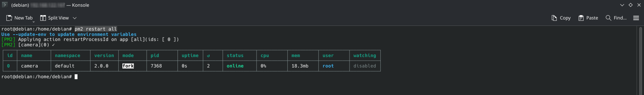This screenshot has height=95, width=644.
Task: Click the terminal cursor at the bottom prompt
Action: click(x=76, y=77)
